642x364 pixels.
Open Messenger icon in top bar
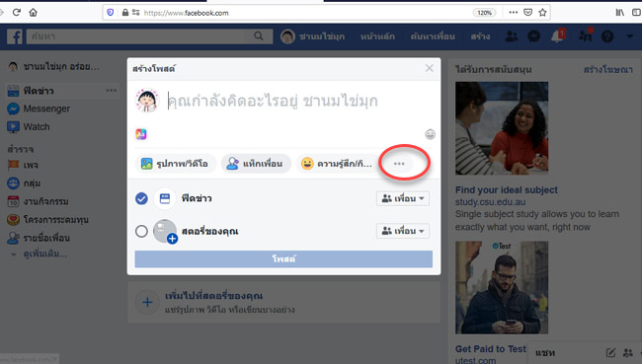[533, 36]
